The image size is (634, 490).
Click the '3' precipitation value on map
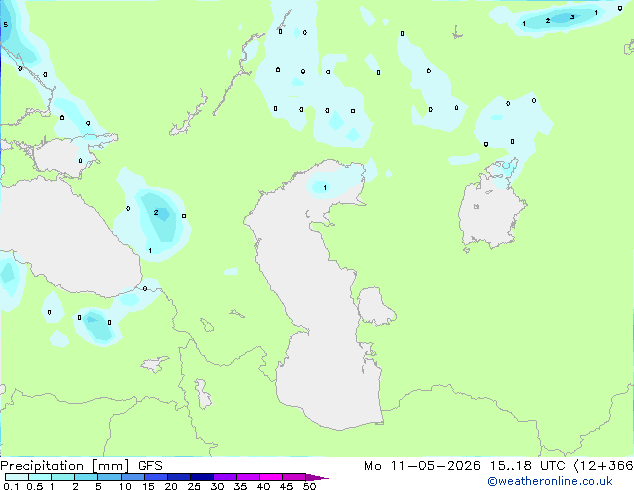[572, 17]
